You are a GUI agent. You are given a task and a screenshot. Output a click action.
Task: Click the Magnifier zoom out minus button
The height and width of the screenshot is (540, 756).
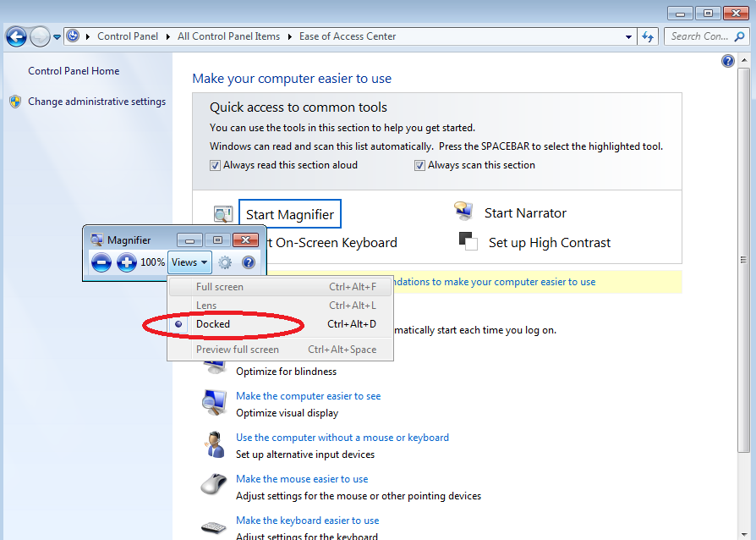[x=101, y=262]
